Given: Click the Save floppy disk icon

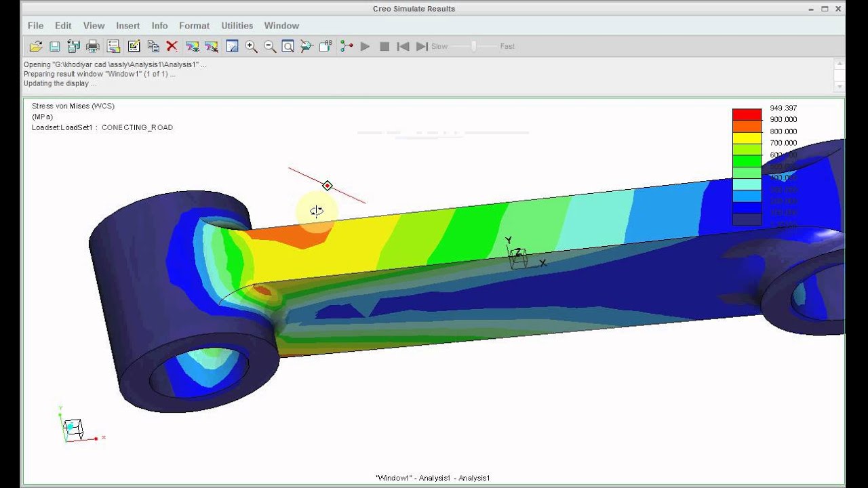Looking at the screenshot, I should (x=55, y=46).
